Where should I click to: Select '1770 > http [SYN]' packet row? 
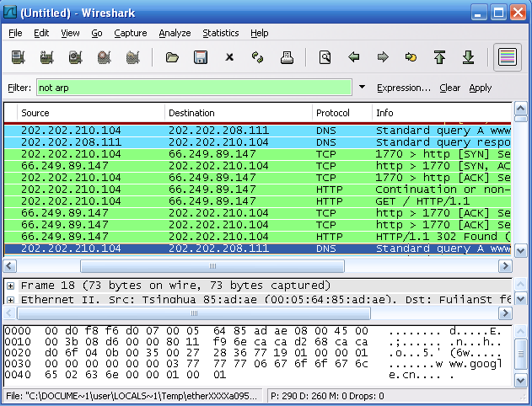(257, 154)
